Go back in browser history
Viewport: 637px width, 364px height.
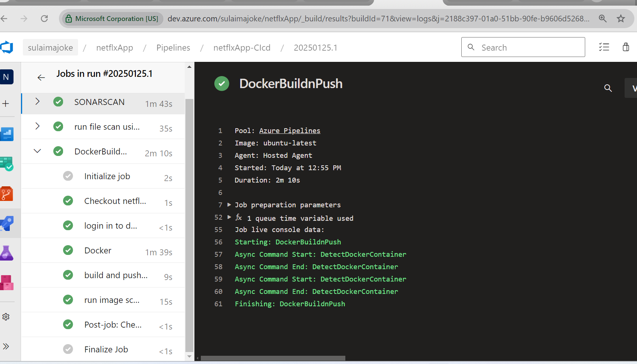(4, 18)
